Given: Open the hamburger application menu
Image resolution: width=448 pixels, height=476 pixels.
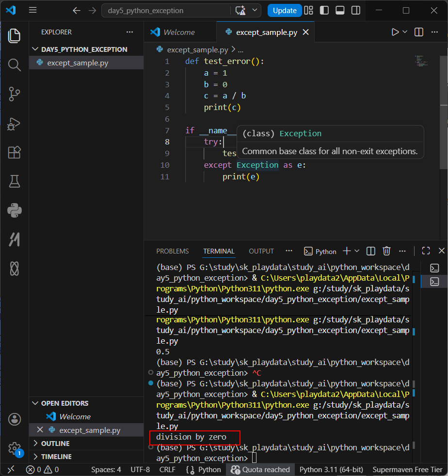Looking at the screenshot, I should [33, 10].
